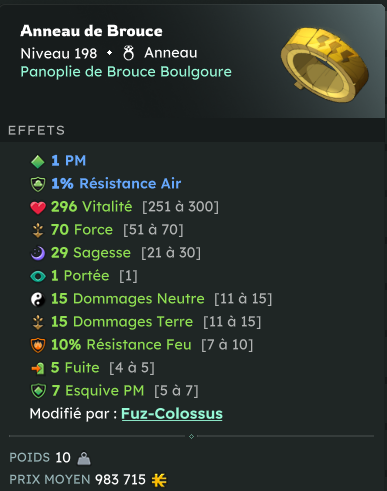
Task: Click the kamas currency icon
Action: [x=159, y=480]
